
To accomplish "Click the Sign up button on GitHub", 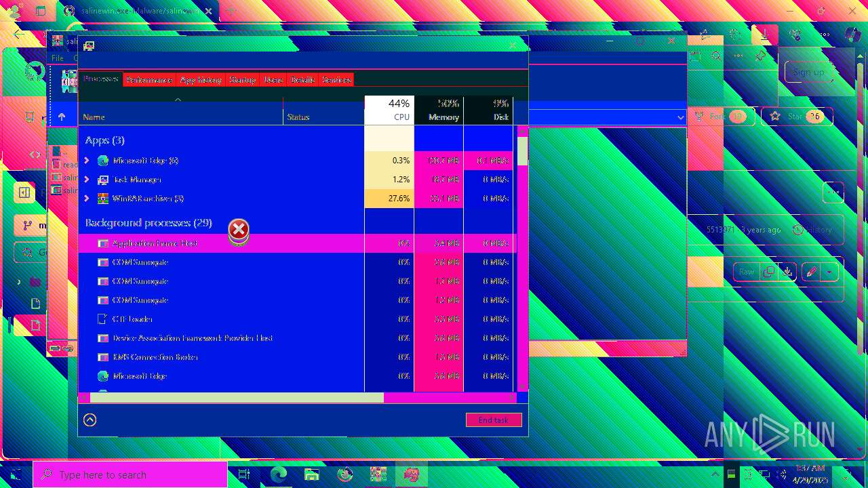I will (809, 72).
